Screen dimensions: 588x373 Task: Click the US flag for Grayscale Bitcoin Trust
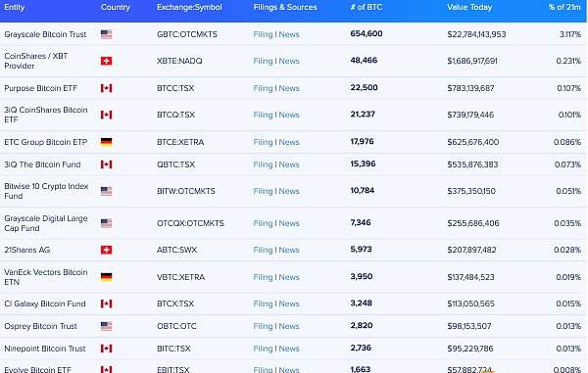[106, 34]
